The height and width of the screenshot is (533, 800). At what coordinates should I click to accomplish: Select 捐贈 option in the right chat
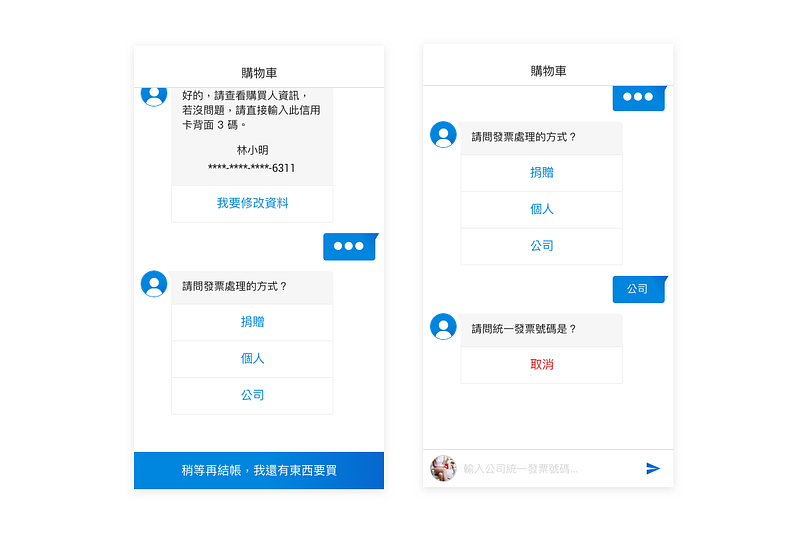coord(541,172)
